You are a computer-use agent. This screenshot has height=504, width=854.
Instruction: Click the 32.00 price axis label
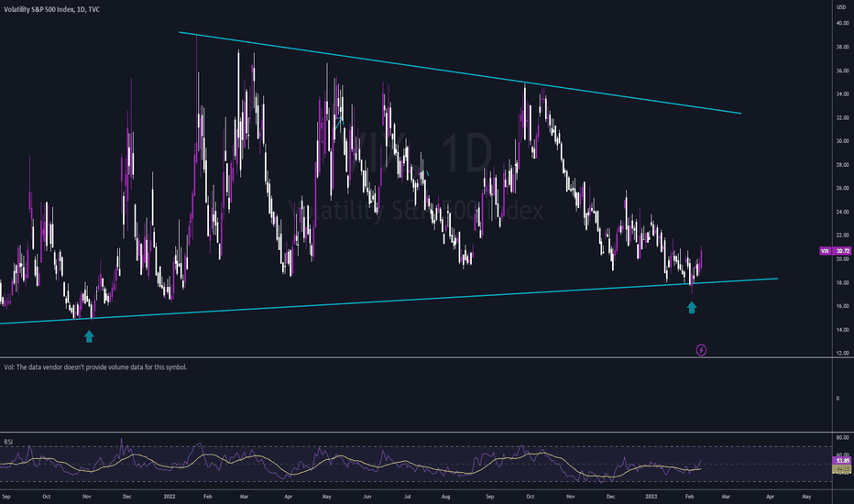click(x=843, y=117)
